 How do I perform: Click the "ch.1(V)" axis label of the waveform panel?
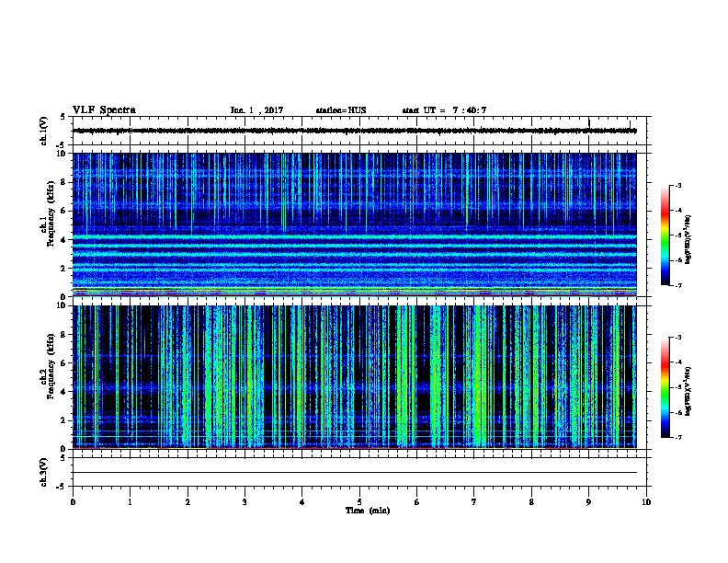(44, 131)
